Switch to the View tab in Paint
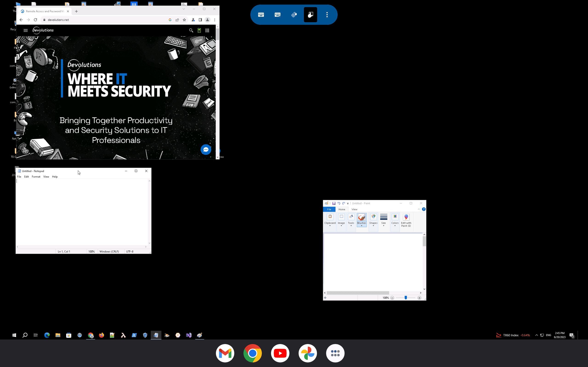The width and height of the screenshot is (588, 367). (x=354, y=209)
